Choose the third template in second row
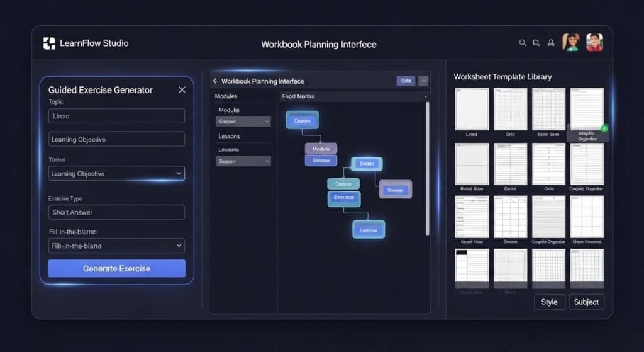The width and height of the screenshot is (644, 352). click(548, 164)
